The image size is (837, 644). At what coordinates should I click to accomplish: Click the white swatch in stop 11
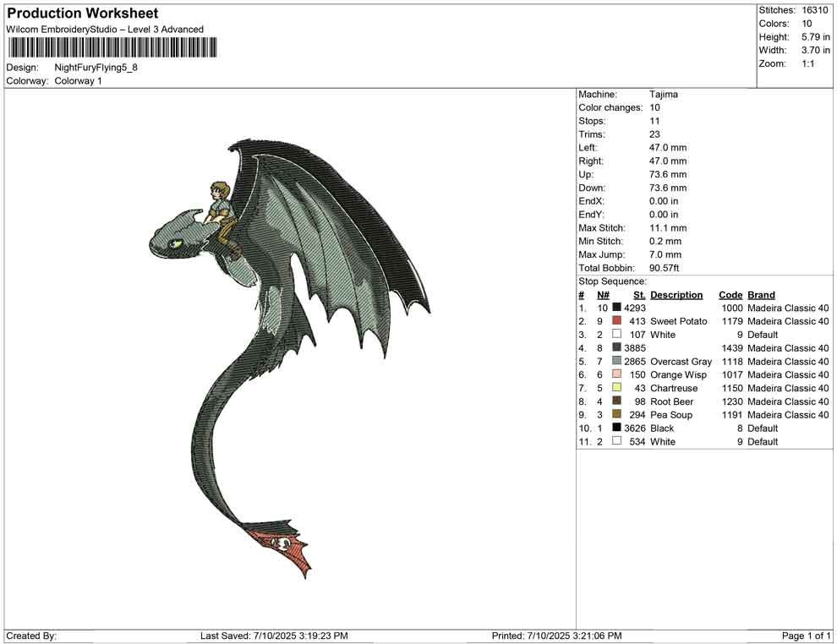tap(616, 440)
